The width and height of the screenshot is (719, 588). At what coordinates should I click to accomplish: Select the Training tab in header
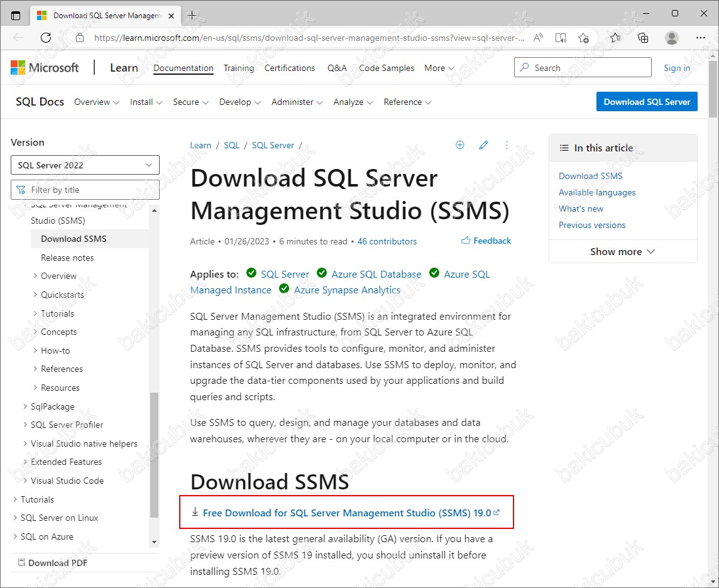pos(239,68)
